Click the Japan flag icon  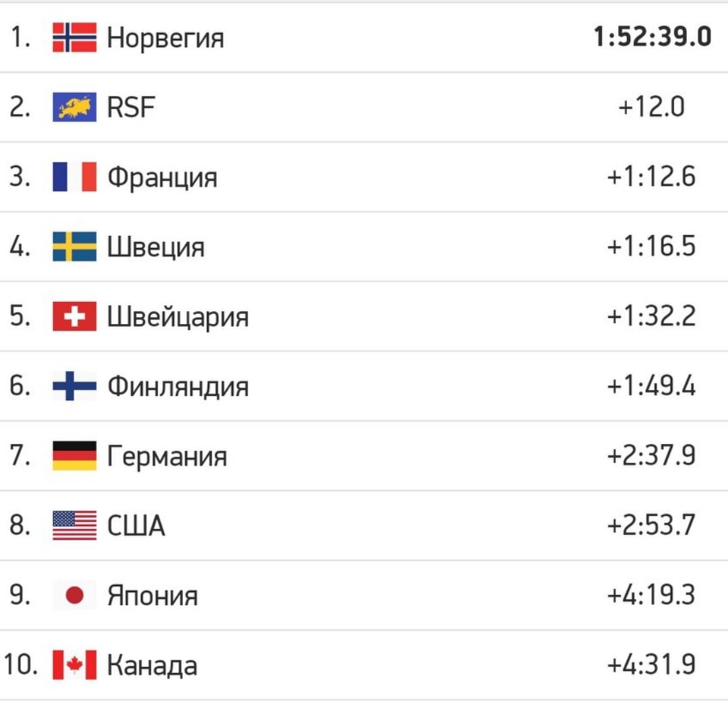75,595
